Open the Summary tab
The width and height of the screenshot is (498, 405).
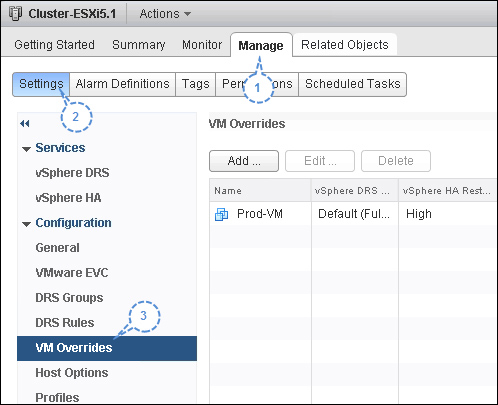click(x=139, y=45)
